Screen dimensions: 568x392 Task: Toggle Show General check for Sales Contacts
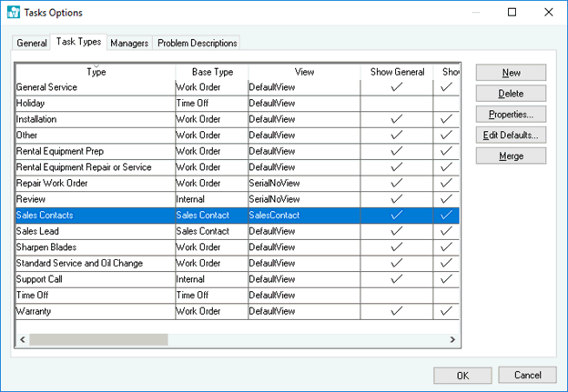(397, 215)
